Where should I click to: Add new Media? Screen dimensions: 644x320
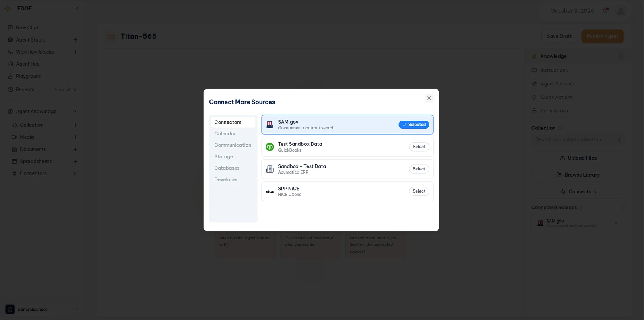[75, 137]
